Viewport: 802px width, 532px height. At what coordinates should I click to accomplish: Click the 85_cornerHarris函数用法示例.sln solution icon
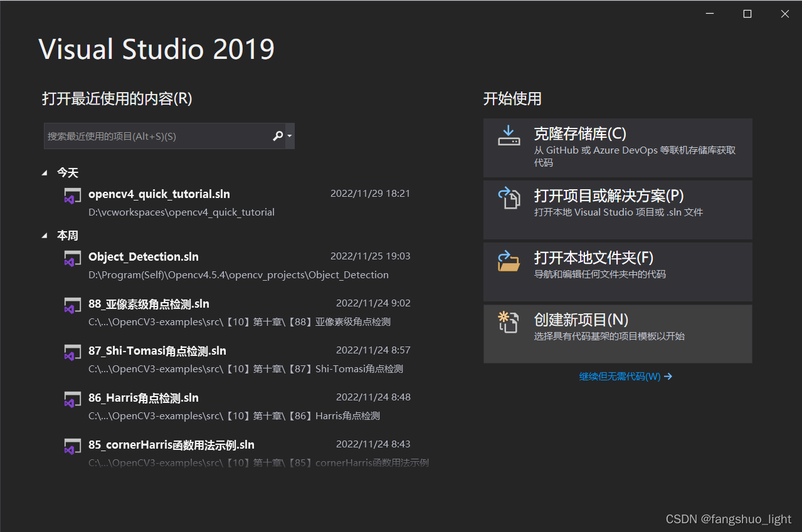[x=73, y=446]
